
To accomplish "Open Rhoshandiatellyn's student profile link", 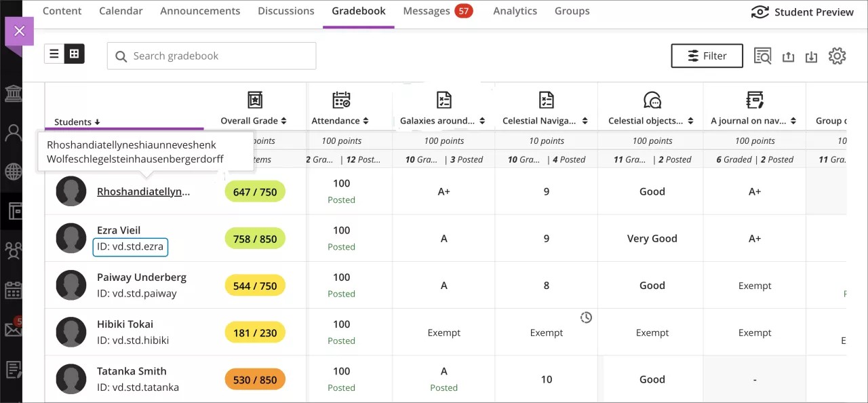I will pos(143,191).
